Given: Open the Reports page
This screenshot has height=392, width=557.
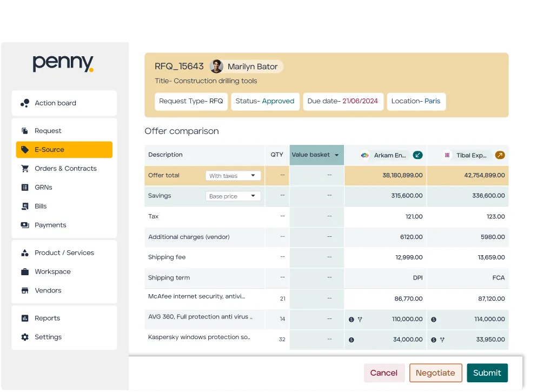Looking at the screenshot, I should (64, 318).
